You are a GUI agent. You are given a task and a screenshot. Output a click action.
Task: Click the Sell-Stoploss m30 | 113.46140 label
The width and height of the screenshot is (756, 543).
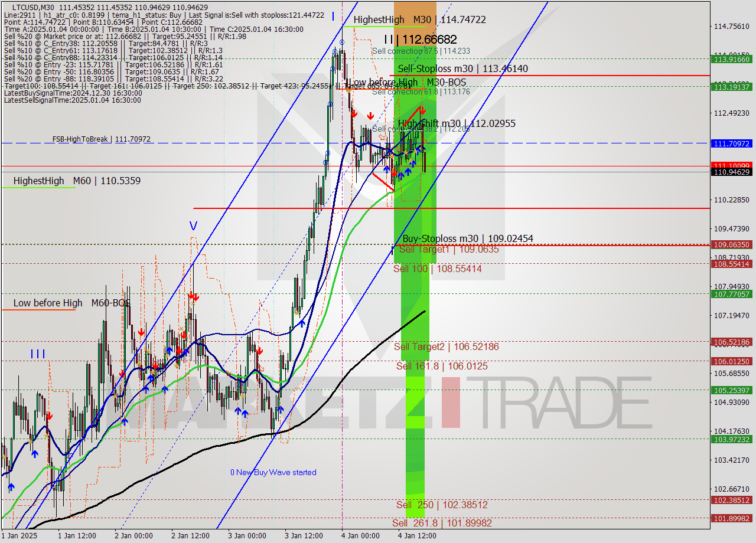pyautogui.click(x=462, y=68)
